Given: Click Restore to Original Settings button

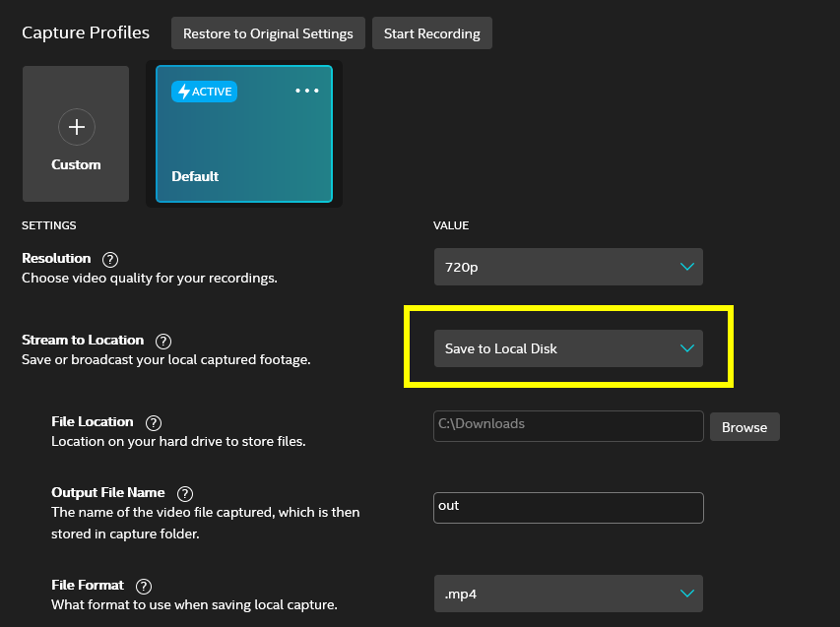Looking at the screenshot, I should click(268, 33).
